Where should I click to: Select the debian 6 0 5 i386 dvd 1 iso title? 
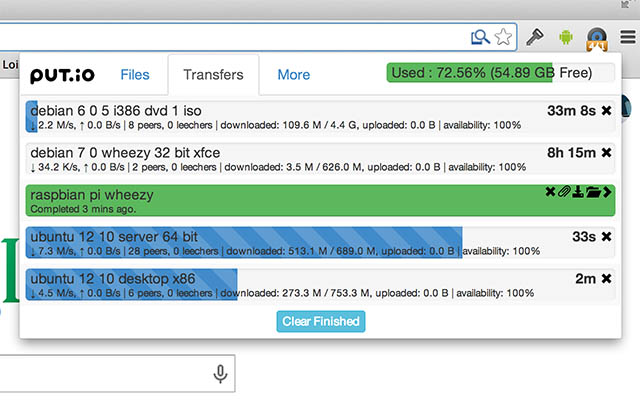116,111
